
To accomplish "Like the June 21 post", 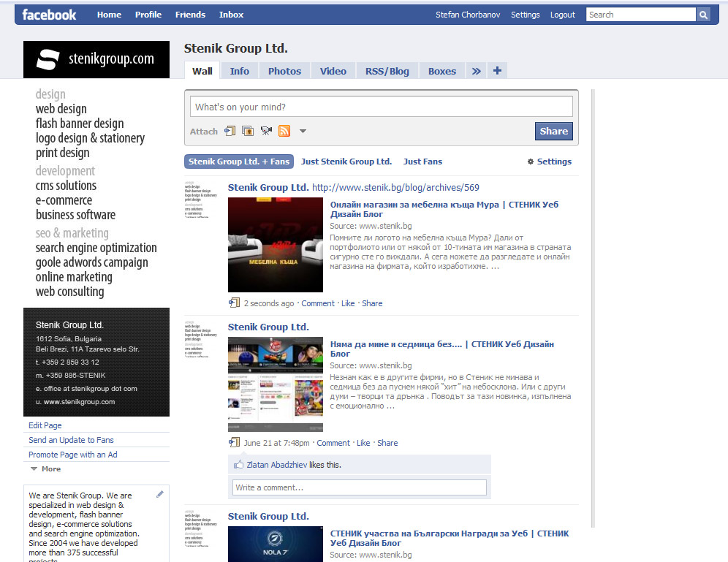I will click(x=363, y=443).
